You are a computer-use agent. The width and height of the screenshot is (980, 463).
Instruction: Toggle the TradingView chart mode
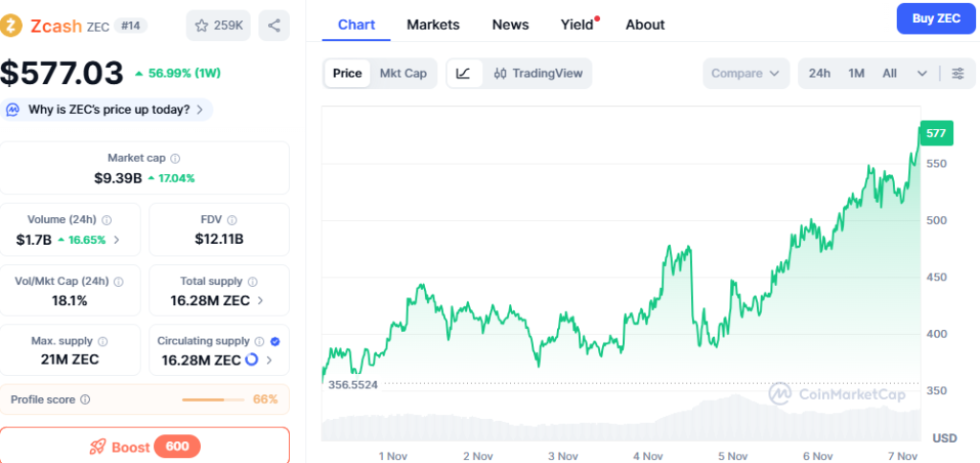point(538,74)
